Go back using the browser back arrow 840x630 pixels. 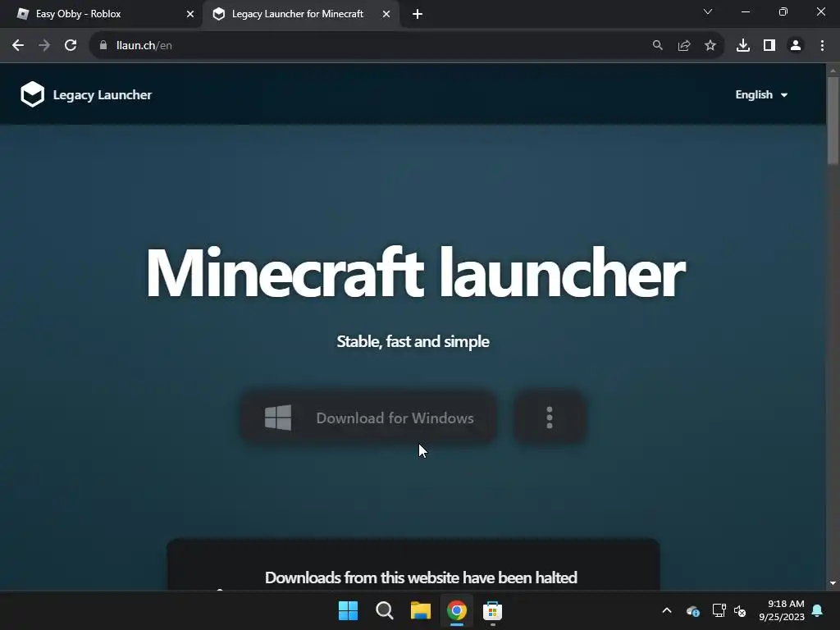[x=18, y=46]
